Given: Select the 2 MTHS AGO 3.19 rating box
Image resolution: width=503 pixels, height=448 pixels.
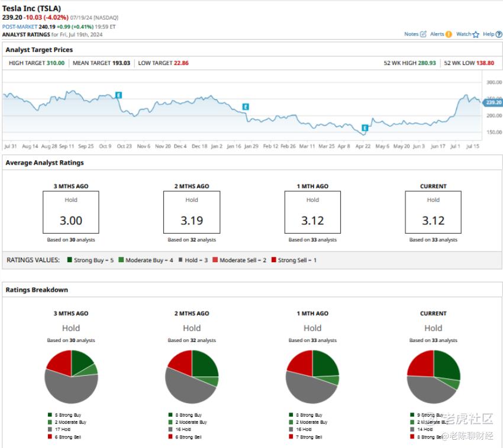Looking at the screenshot, I should [192, 212].
